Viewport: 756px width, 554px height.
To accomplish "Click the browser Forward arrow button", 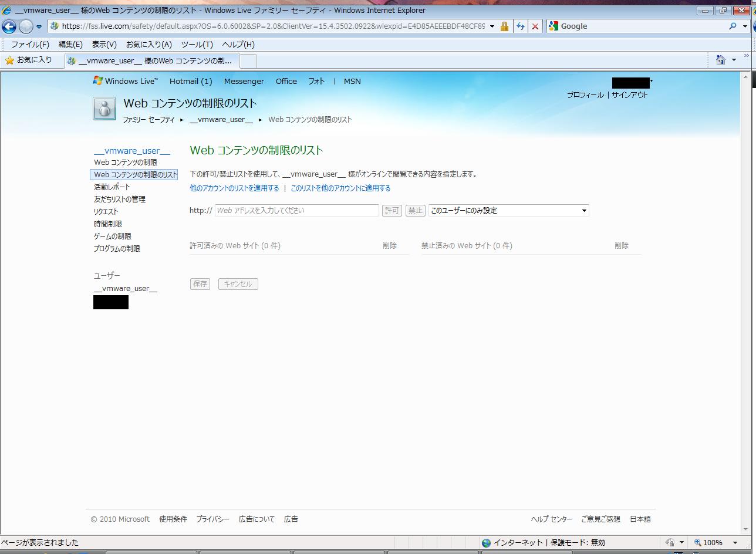I will pyautogui.click(x=26, y=26).
